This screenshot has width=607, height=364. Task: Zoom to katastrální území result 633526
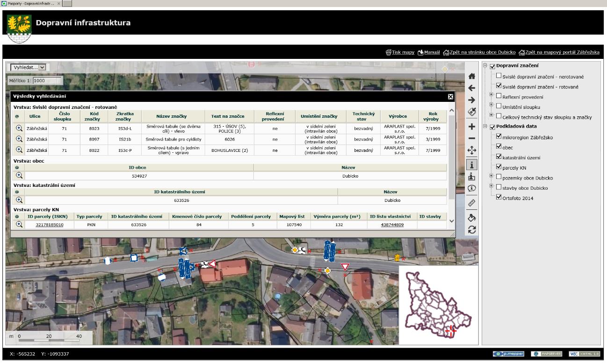pyautogui.click(x=19, y=200)
